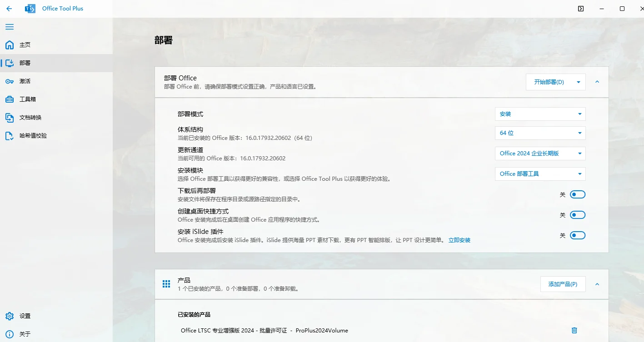Click the hamburger menu icon in sidebar
The image size is (644, 342).
click(10, 27)
